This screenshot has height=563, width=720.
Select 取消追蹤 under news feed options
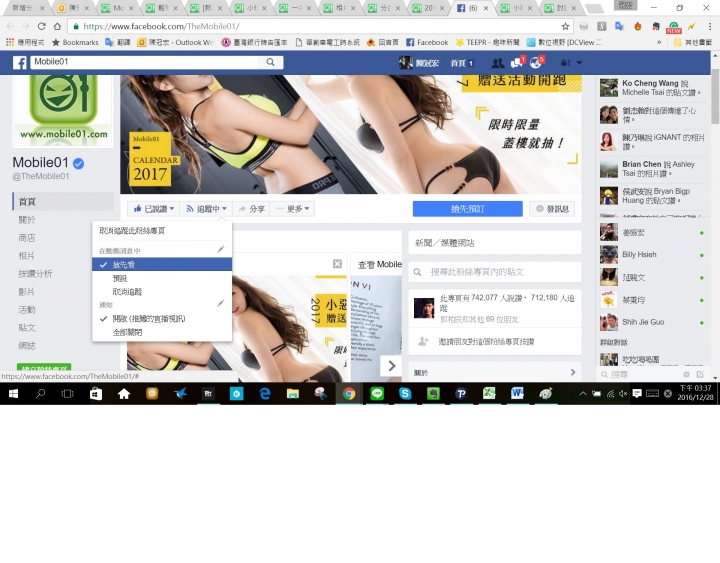pyautogui.click(x=162, y=292)
